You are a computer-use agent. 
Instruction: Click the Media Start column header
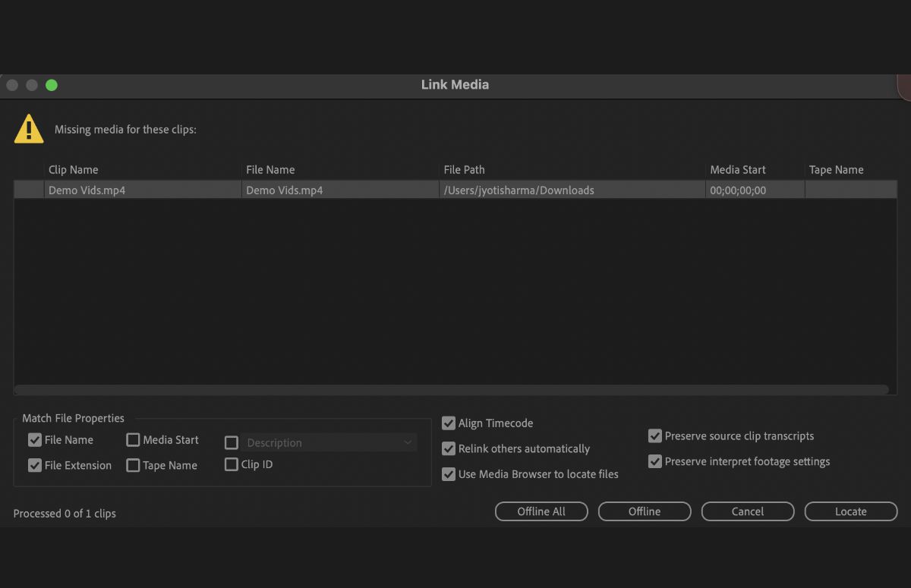click(x=737, y=169)
